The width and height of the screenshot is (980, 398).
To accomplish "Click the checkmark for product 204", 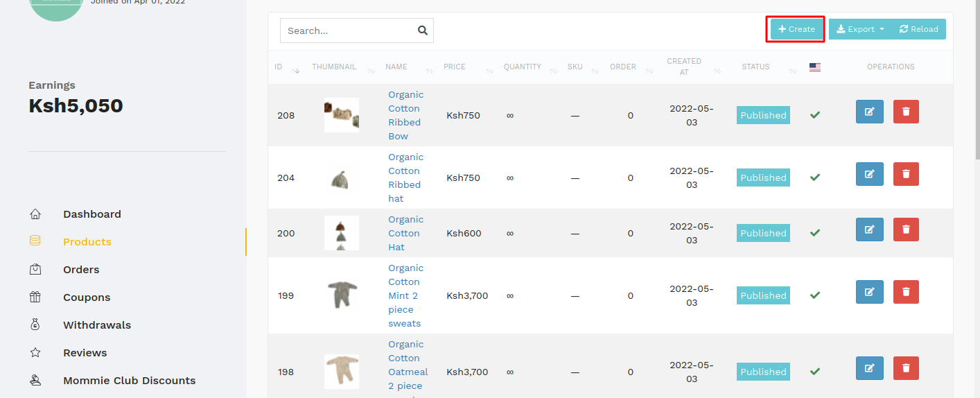I will coord(815,178).
